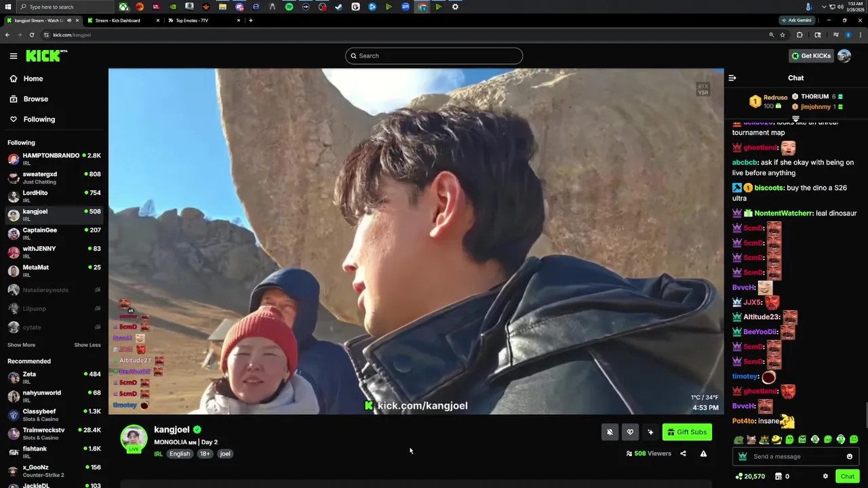Open HAMPTONBRANDO channel in Following list
The image size is (868, 488).
pos(54,159)
